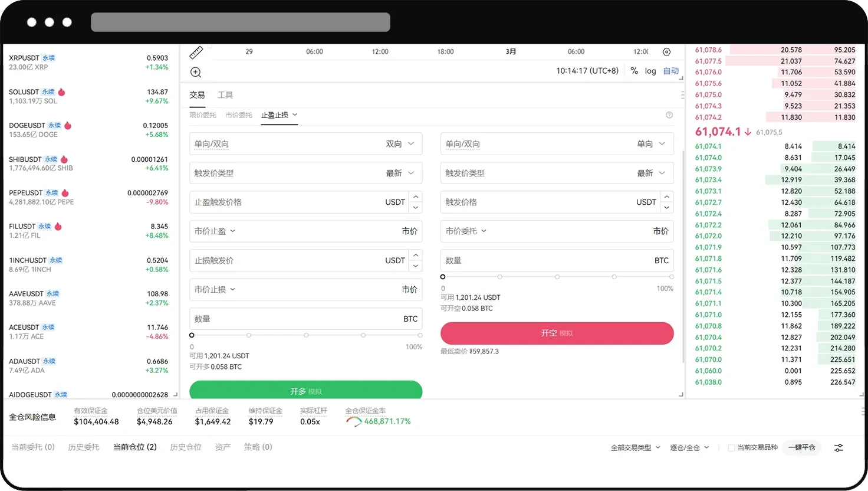Click the zoom-in magnifier icon
Screen dimensions: 868x491
[x=196, y=72]
